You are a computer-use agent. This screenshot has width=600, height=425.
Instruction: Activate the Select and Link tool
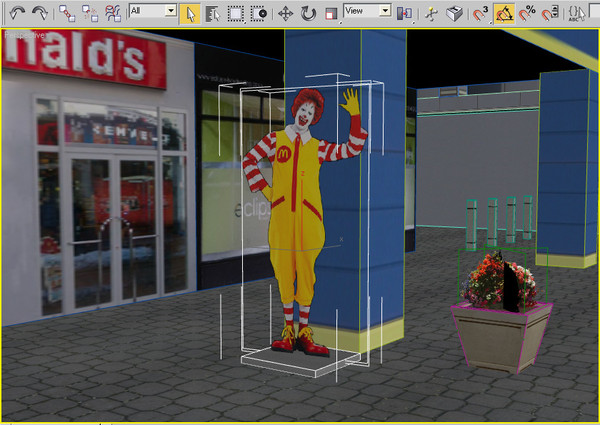[67, 14]
